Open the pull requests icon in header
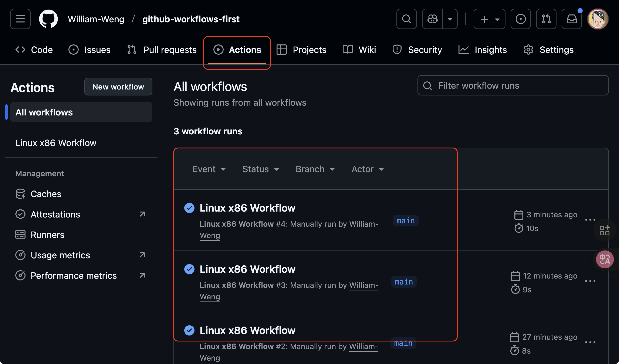This screenshot has height=364, width=619. click(546, 19)
